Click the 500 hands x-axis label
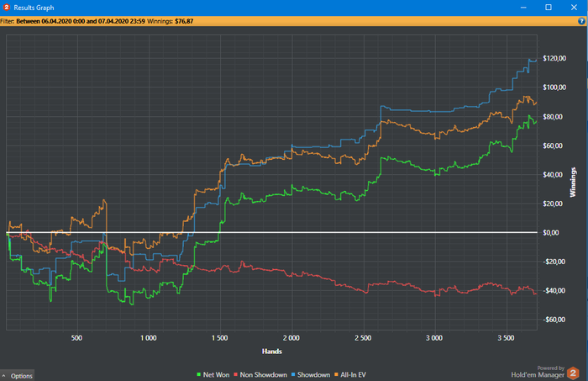The width and height of the screenshot is (588, 381). pos(76,338)
